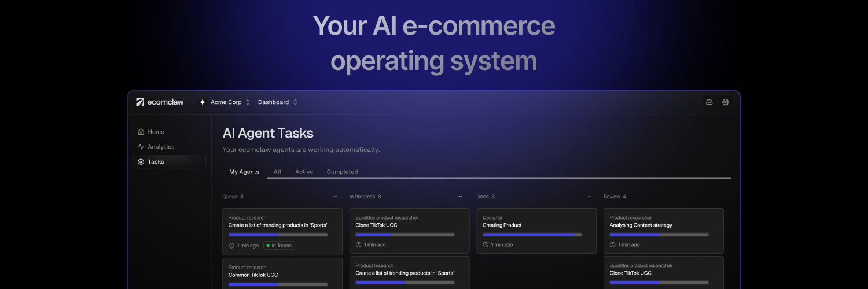This screenshot has height=289, width=868.
Task: Click the Queue 8 column header
Action: [233, 197]
